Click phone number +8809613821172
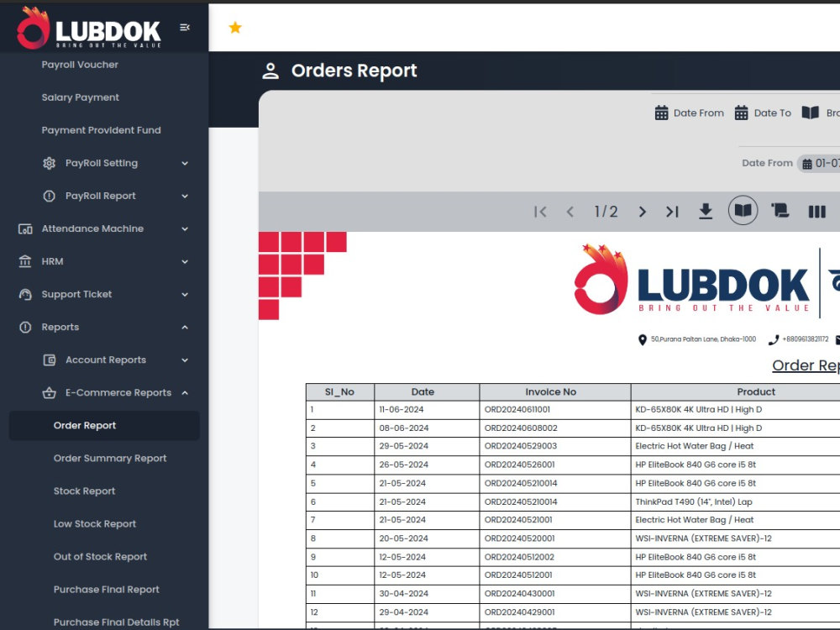840x630 pixels. [806, 339]
